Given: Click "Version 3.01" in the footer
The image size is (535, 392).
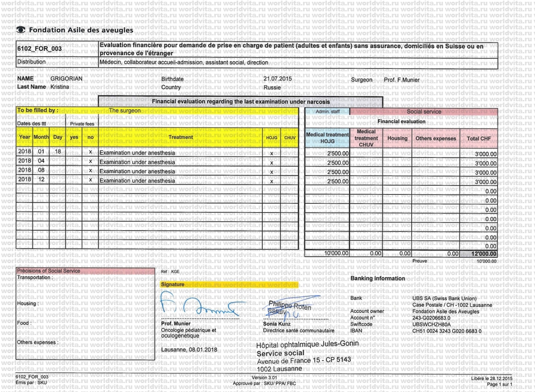Looking at the screenshot, I should (x=265, y=378).
